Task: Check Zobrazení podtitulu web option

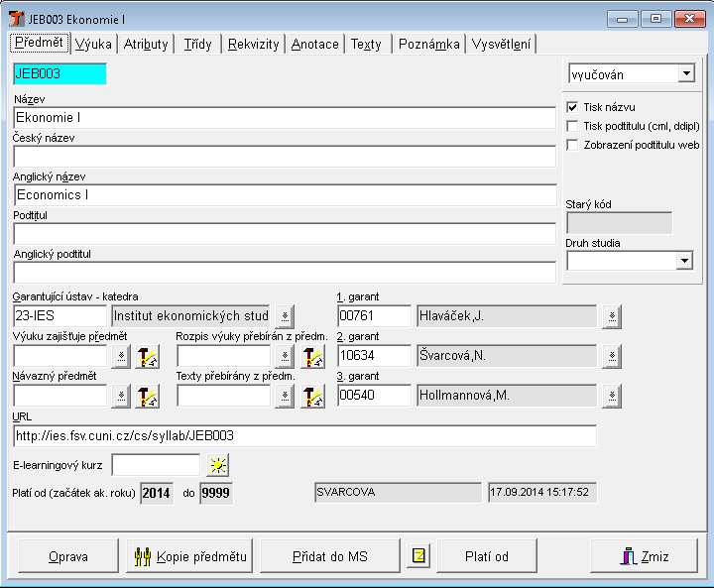Action: (572, 145)
